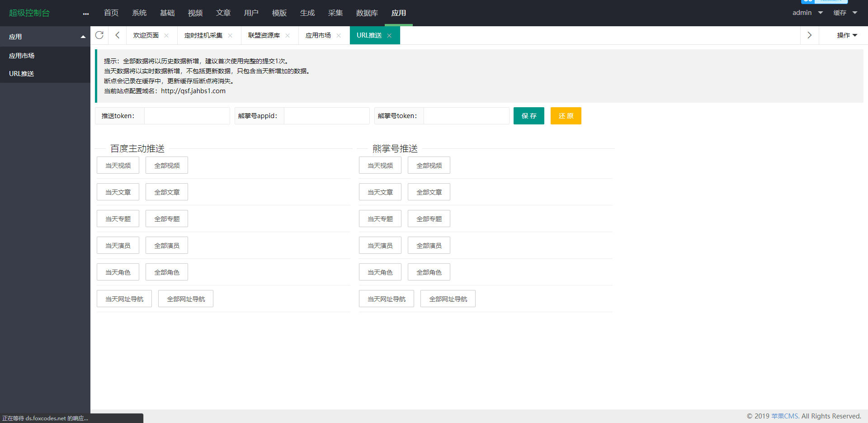Close the 应用市场 tab
Screen dimensions: 868x423
[x=339, y=36]
